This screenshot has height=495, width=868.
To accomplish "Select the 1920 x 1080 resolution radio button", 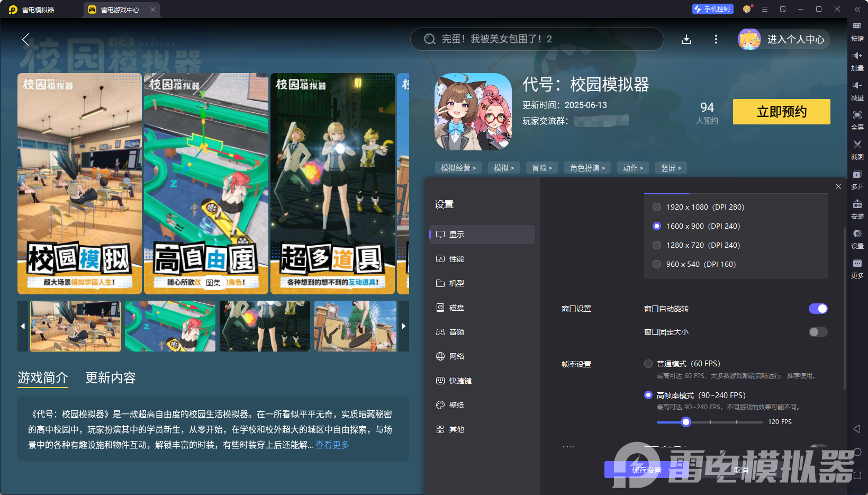I will pyautogui.click(x=657, y=207).
